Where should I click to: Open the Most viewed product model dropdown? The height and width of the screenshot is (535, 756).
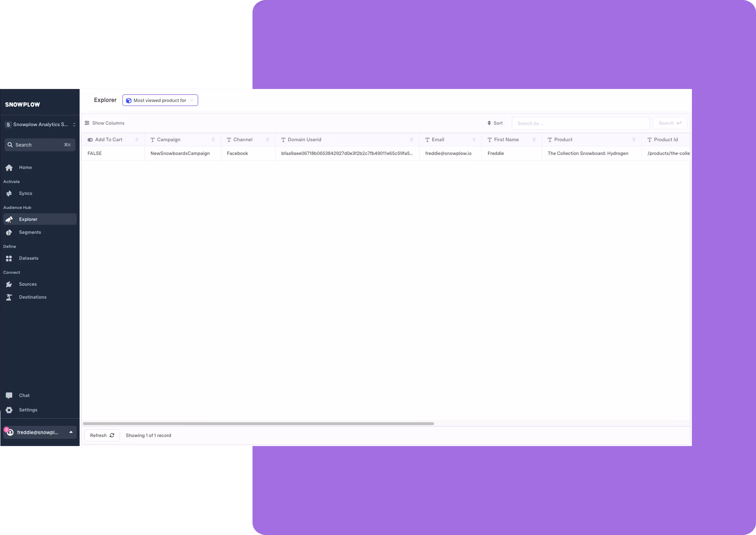click(x=160, y=100)
